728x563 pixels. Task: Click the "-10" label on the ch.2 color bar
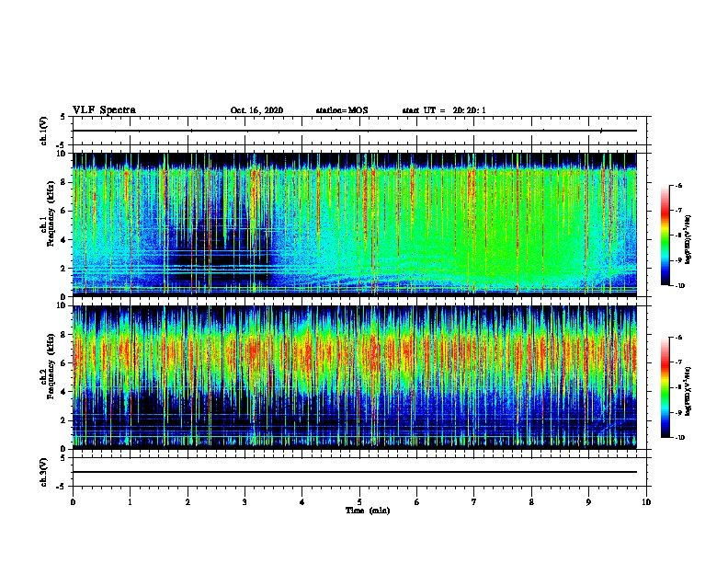point(679,438)
